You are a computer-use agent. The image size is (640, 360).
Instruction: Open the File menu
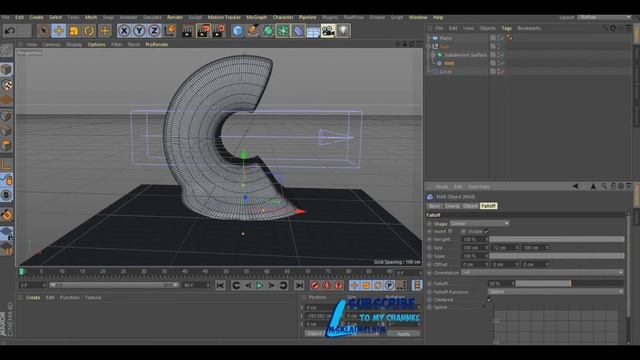point(5,18)
